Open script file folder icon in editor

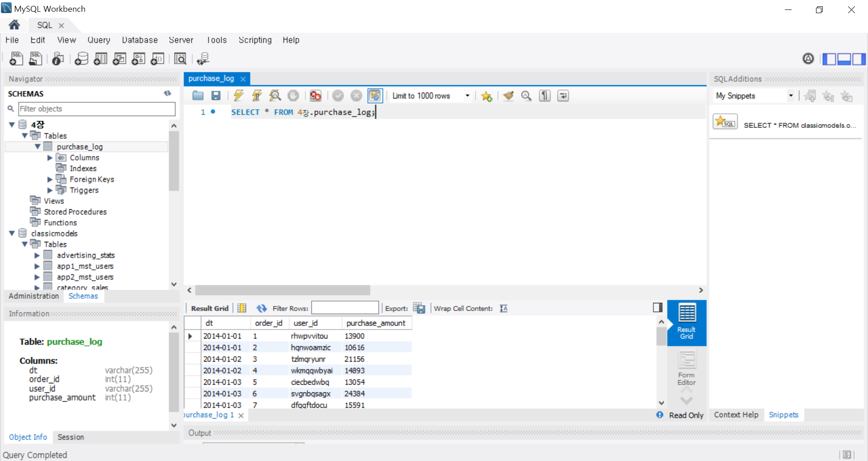click(198, 95)
